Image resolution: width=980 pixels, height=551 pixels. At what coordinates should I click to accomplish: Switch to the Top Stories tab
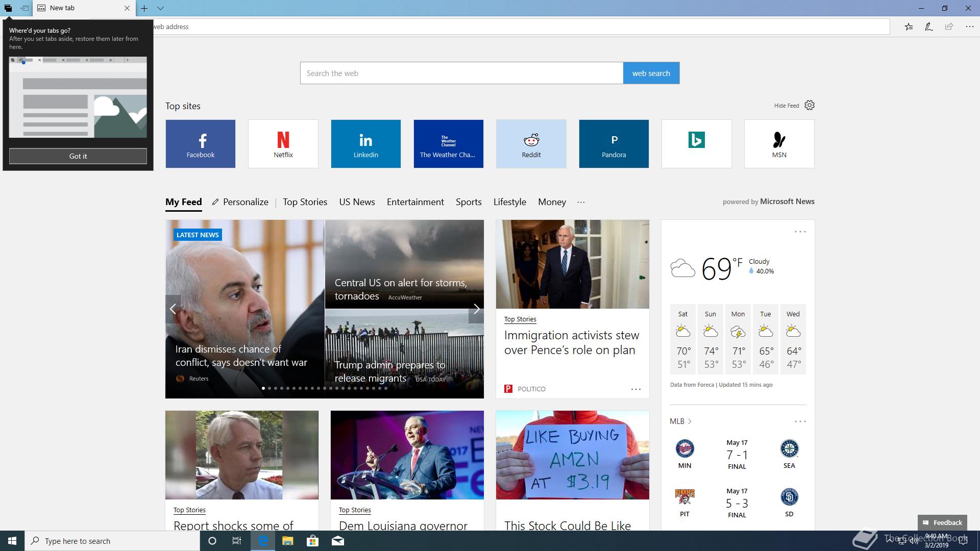pyautogui.click(x=305, y=202)
